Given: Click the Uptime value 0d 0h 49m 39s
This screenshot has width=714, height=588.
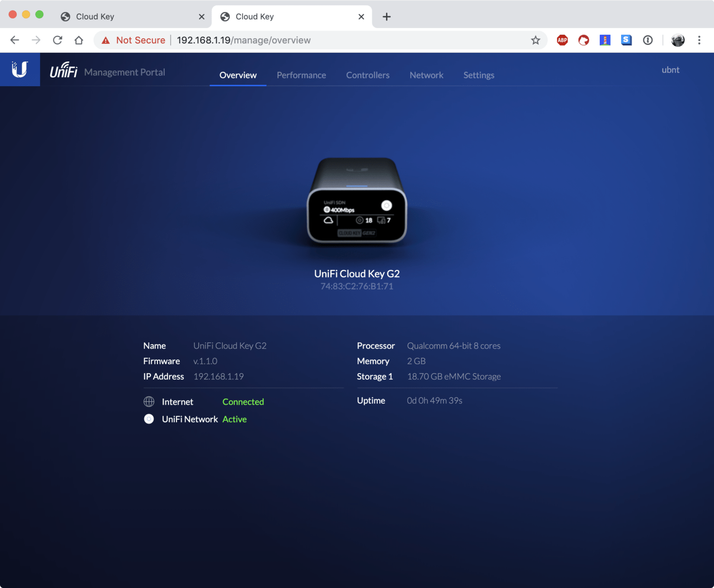Looking at the screenshot, I should (x=435, y=400).
